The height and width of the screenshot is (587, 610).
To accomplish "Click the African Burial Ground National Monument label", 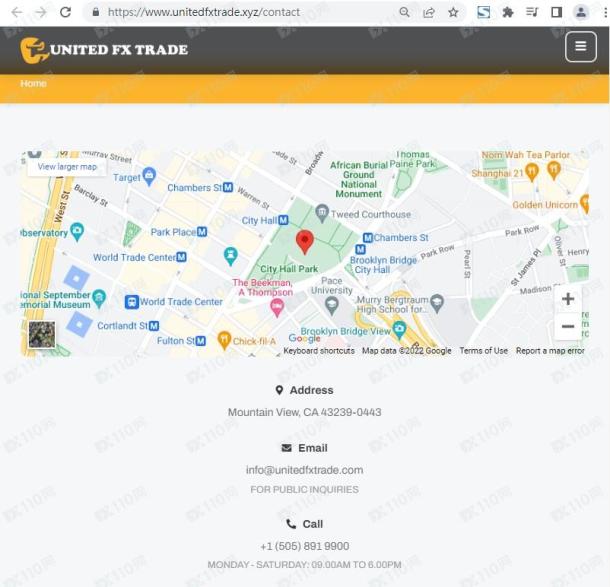I will point(359,179).
